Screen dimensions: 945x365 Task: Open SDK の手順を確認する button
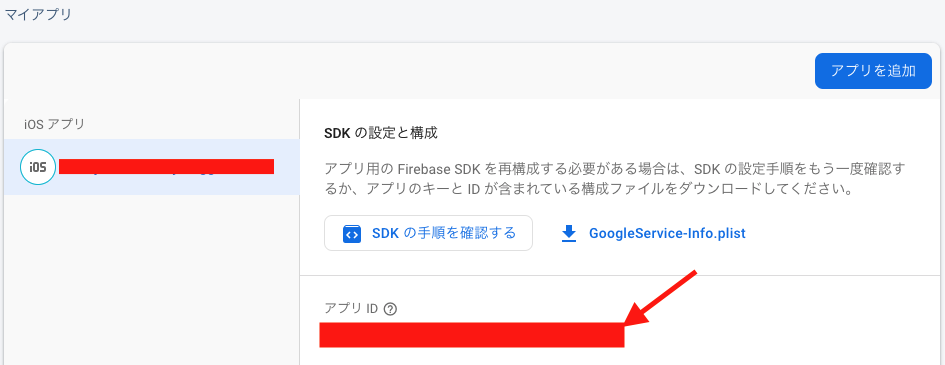click(x=429, y=233)
